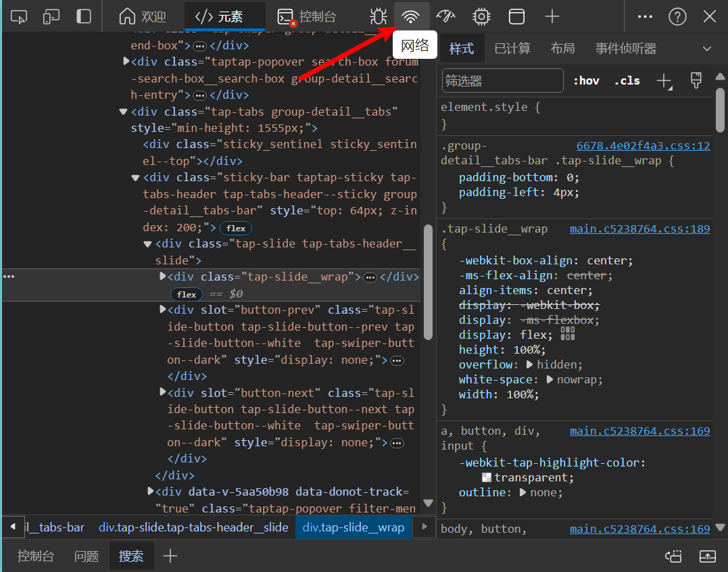
Task: Open 6678.4e02f4a3.css:12 source link
Action: click(643, 146)
